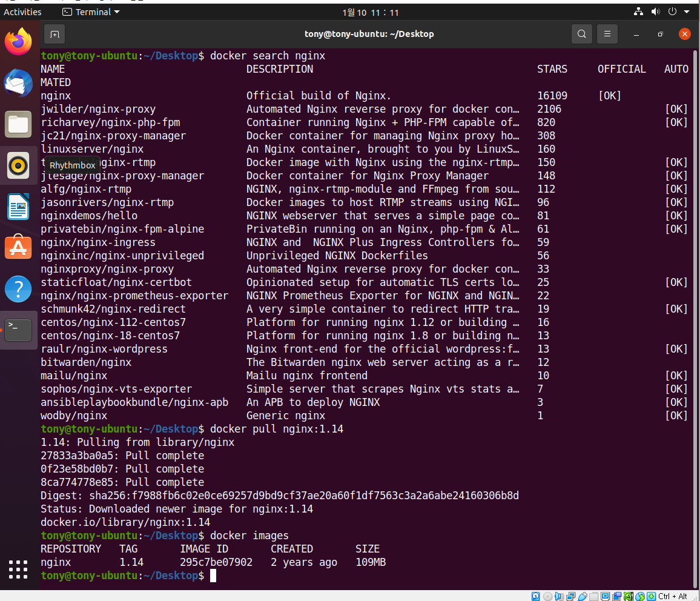Viewport: 700px width, 601px height.
Task: Open the Help question mark icon
Action: 18,290
